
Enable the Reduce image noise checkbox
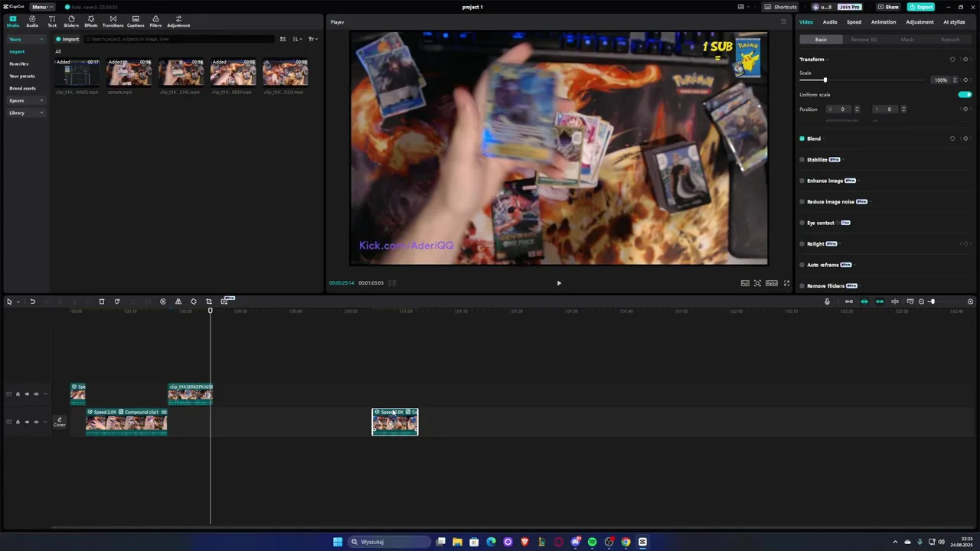802,202
